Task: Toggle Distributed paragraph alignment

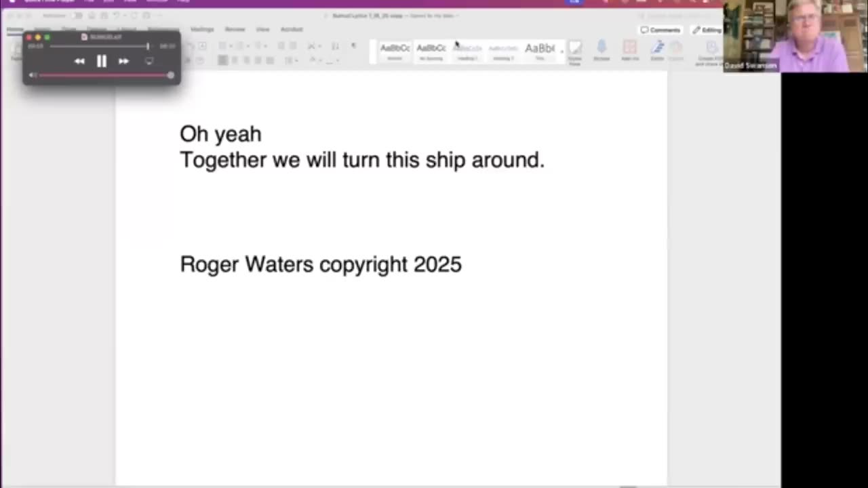Action: [x=270, y=60]
